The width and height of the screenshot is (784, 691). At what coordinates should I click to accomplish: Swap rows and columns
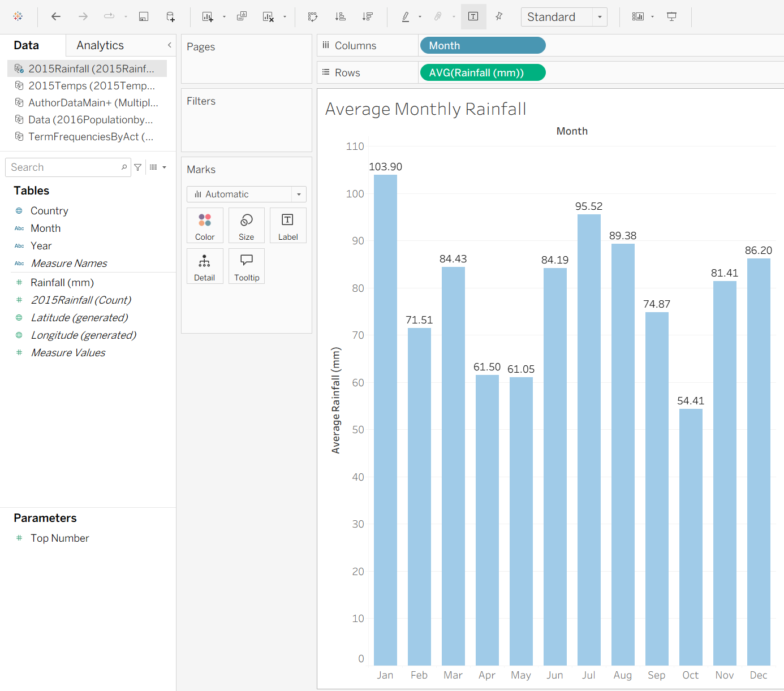tap(313, 16)
